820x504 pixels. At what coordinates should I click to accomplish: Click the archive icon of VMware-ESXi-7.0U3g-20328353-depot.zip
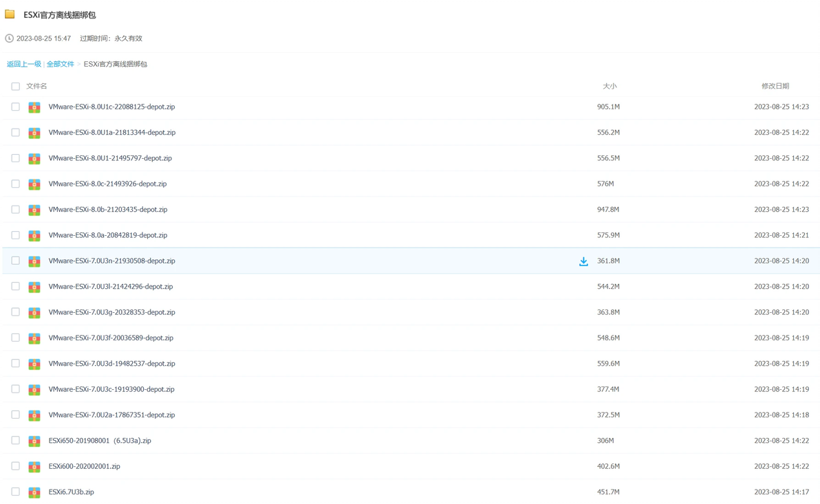(34, 312)
